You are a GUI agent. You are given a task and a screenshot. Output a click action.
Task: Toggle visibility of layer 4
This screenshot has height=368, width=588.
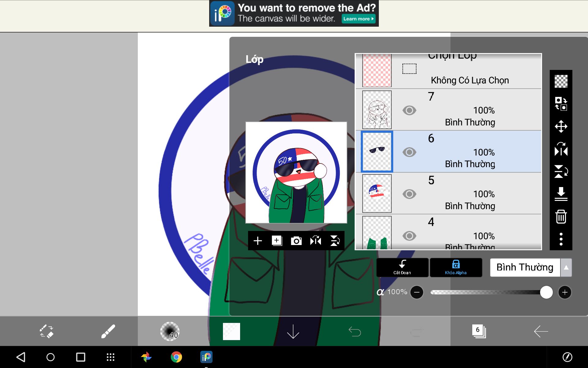point(409,236)
